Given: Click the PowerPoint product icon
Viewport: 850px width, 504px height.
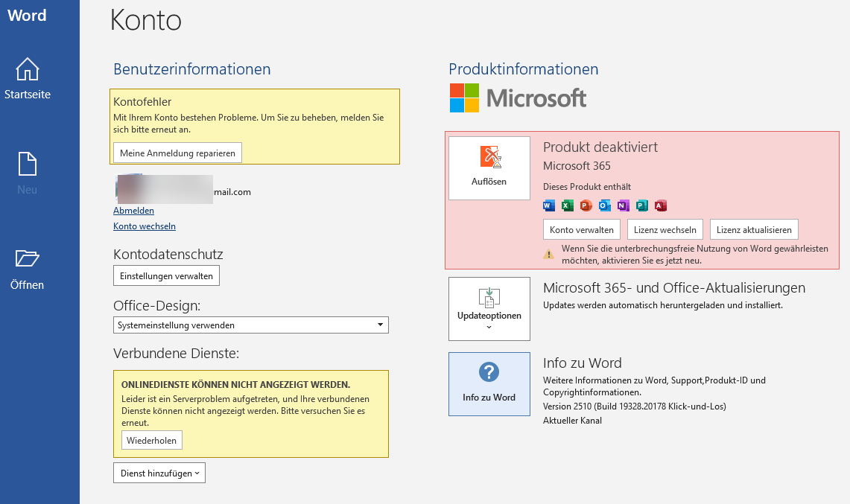Looking at the screenshot, I should coord(586,205).
